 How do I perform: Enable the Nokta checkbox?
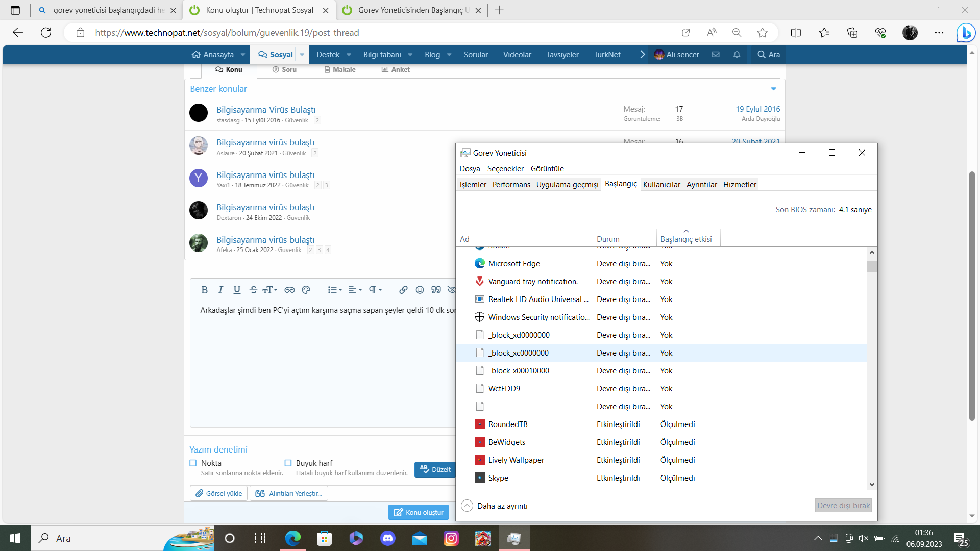(193, 463)
